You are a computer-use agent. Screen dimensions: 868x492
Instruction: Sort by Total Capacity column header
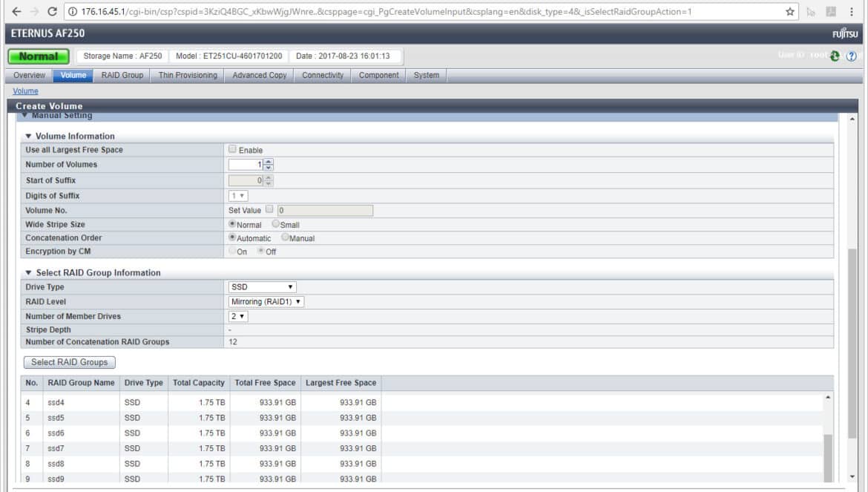(x=199, y=383)
